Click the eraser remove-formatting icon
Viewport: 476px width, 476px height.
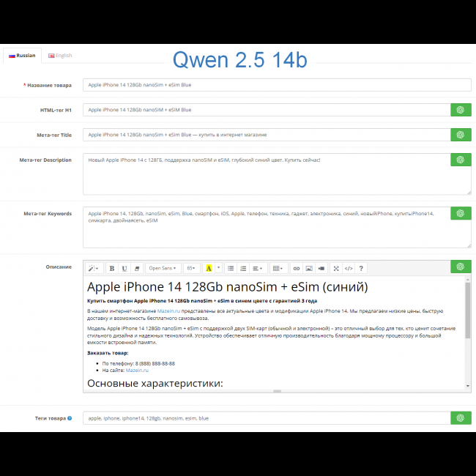[x=137, y=268]
